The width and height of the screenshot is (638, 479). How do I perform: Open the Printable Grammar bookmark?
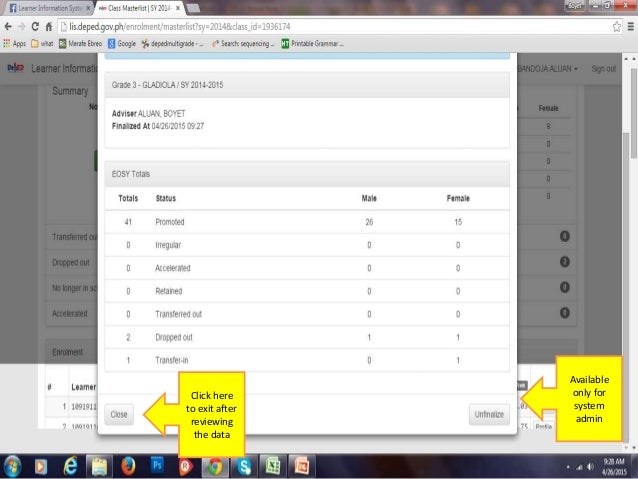(313, 44)
